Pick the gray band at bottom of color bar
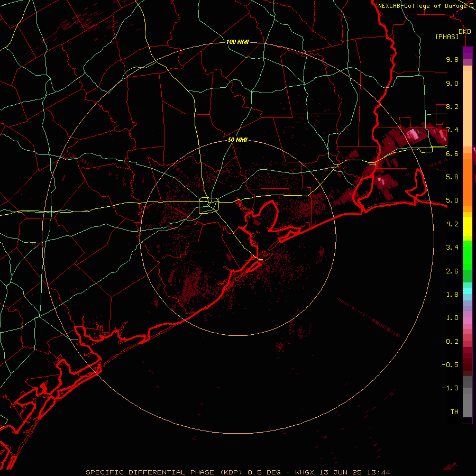The width and height of the screenshot is (476, 476). tap(467, 398)
